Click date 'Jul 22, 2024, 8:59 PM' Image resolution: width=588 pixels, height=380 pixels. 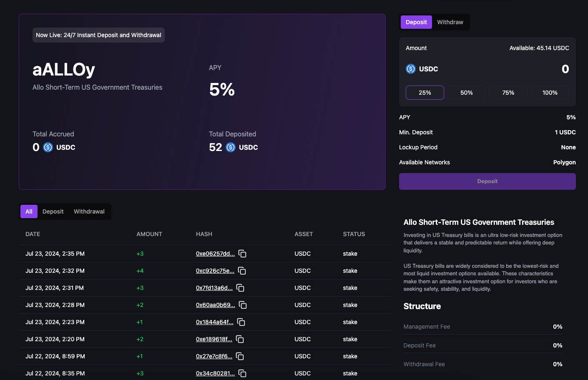coord(55,356)
